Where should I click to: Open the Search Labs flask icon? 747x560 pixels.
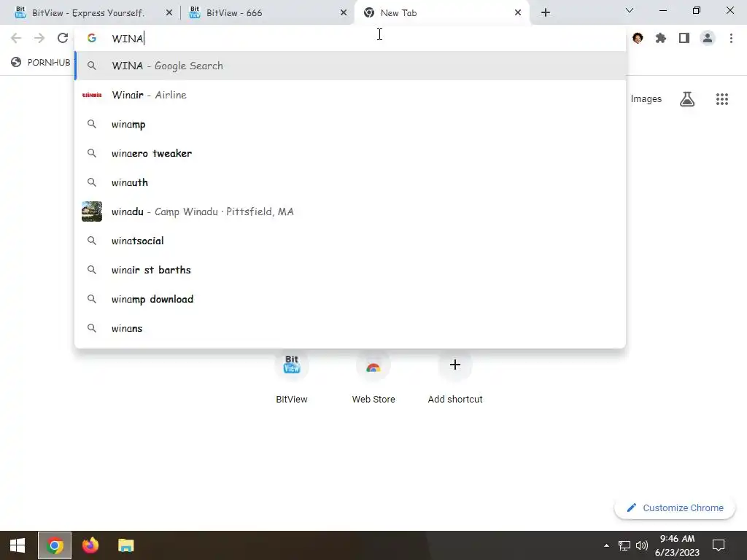(687, 99)
